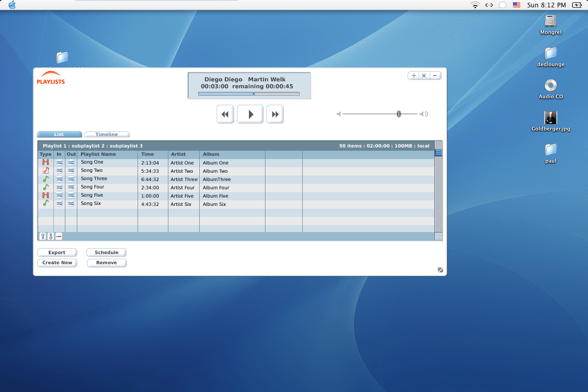The image size is (588, 392).
Task: Move item down with the down arrow icon
Action: 51,236
